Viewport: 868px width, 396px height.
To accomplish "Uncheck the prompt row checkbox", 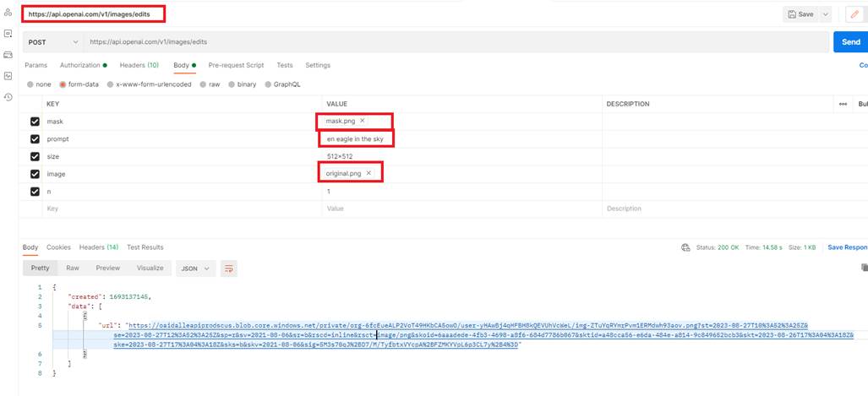I will 35,138.
